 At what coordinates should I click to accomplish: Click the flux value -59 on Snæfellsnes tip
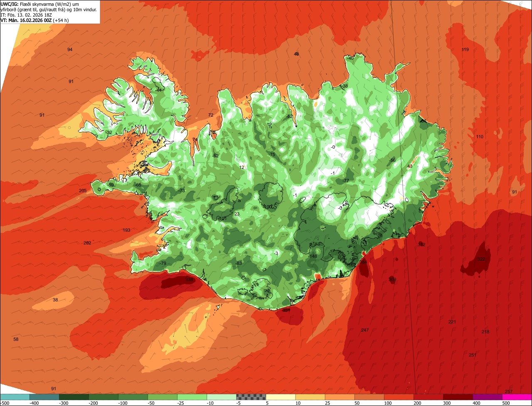pos(110,185)
